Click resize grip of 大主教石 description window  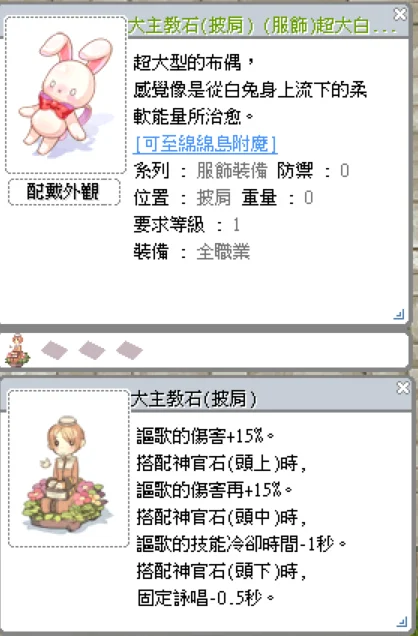click(401, 621)
